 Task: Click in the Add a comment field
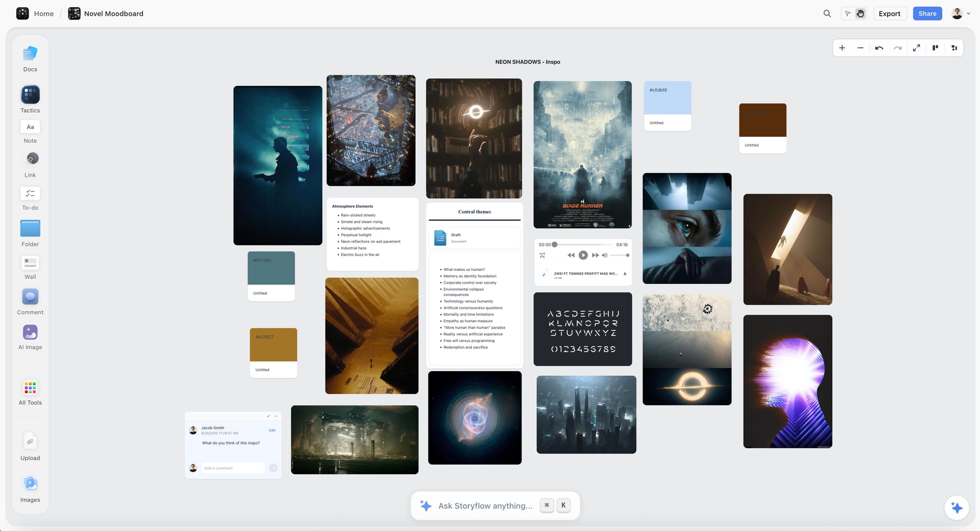click(233, 468)
